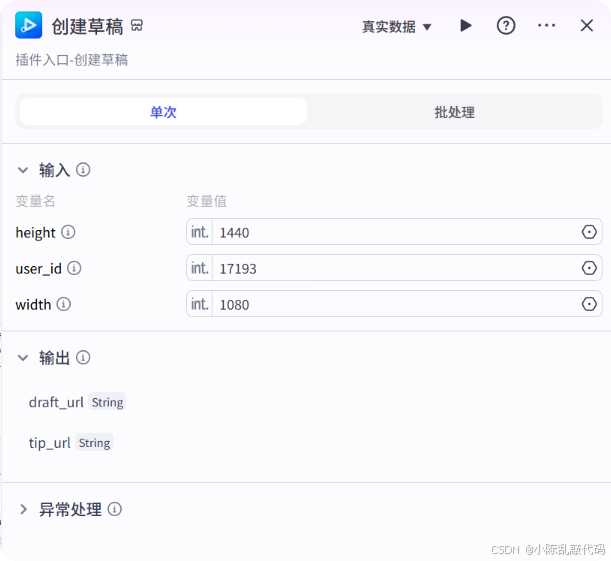Click the 变量值 column header

207,201
